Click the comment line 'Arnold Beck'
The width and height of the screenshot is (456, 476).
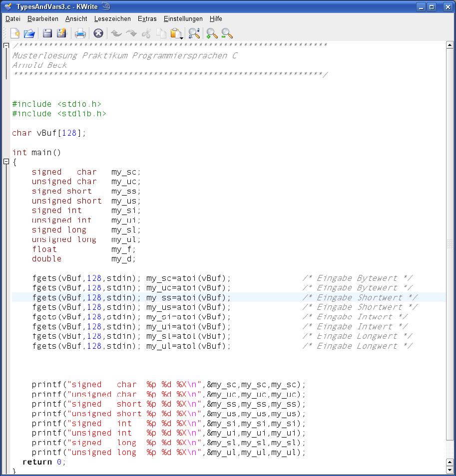pyautogui.click(x=39, y=65)
